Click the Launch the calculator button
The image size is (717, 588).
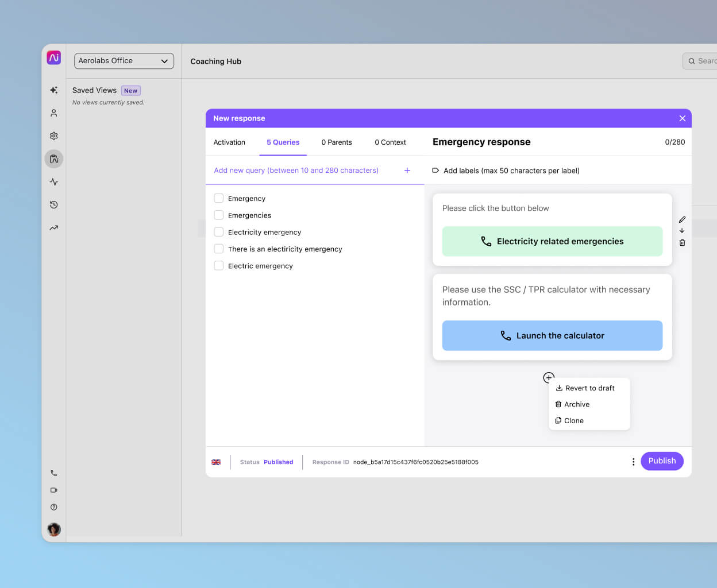tap(552, 335)
